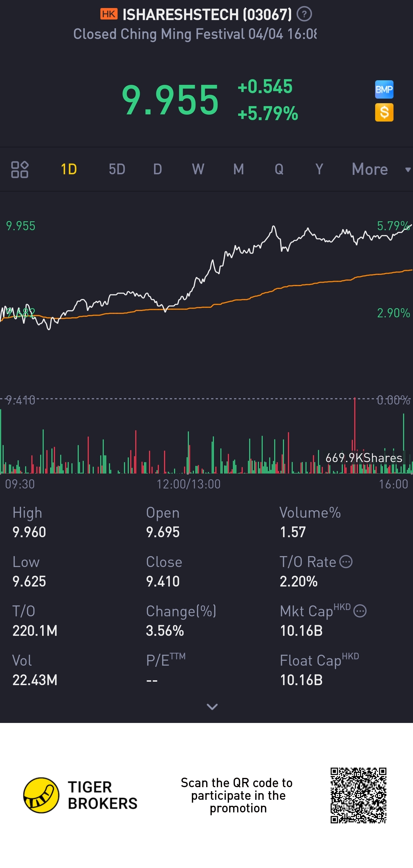Expand more quote details with the chevron

click(x=212, y=707)
